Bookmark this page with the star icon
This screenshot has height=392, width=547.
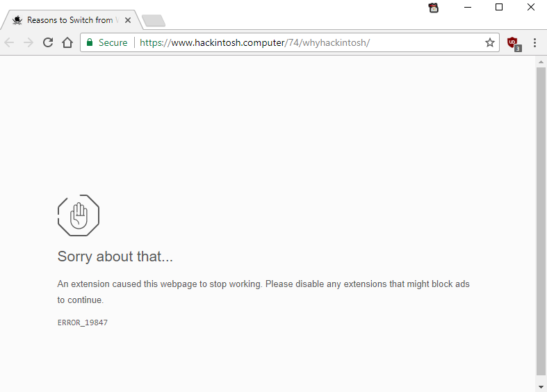pos(490,42)
